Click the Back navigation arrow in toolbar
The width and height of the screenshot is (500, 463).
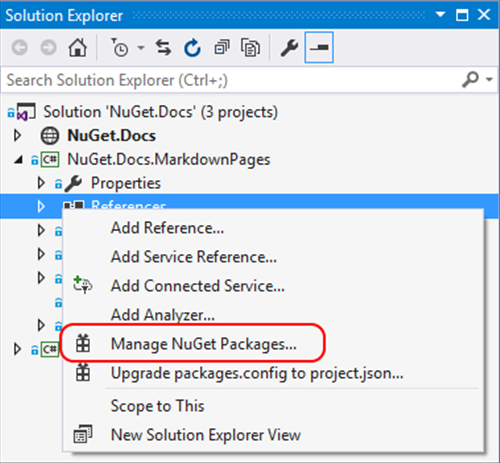pyautogui.click(x=20, y=48)
